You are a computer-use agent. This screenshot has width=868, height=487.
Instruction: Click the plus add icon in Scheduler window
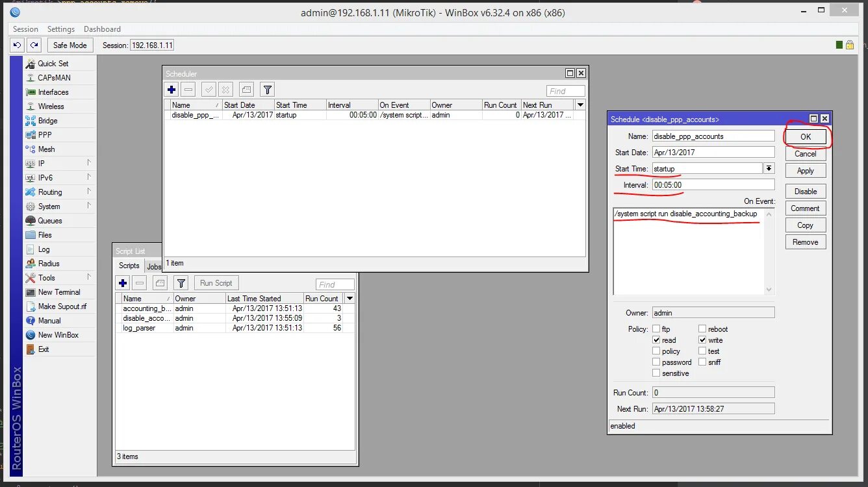(x=172, y=90)
